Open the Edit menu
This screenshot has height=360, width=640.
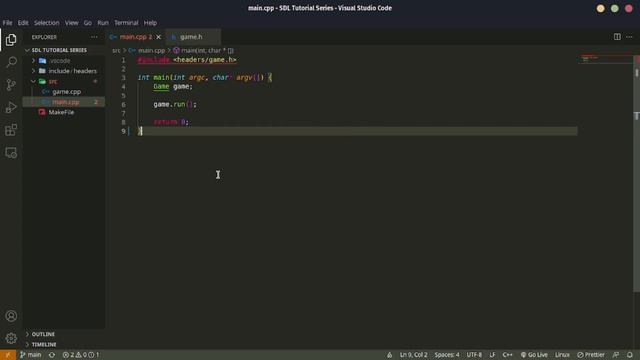click(23, 23)
